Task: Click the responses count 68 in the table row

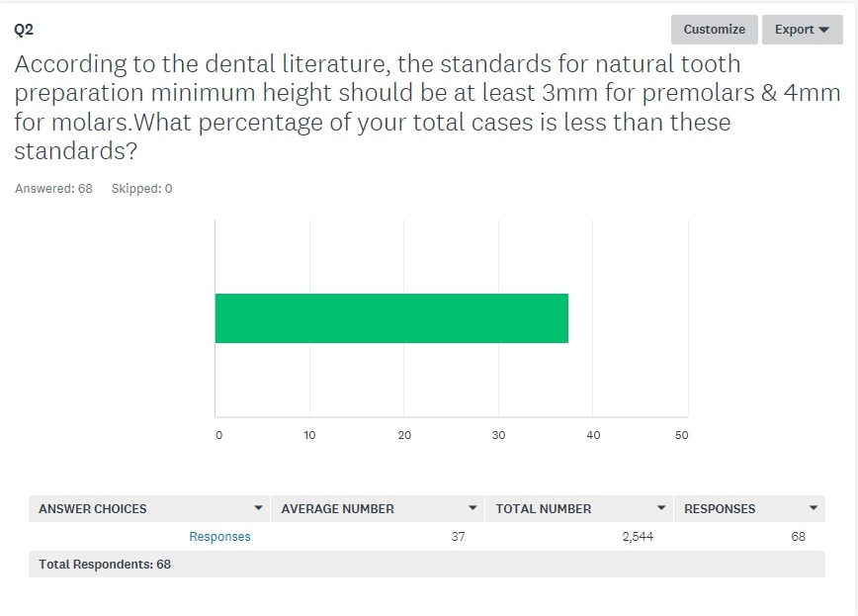Action: [798, 537]
